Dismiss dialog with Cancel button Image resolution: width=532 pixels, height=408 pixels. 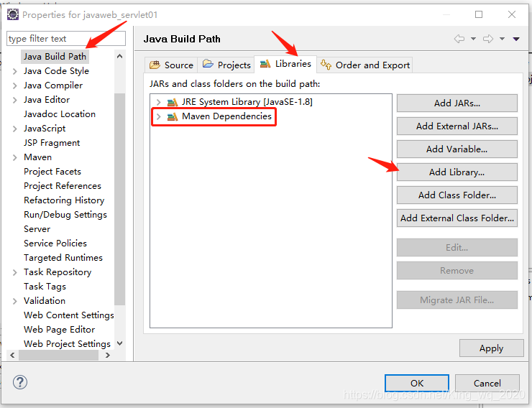[487, 383]
